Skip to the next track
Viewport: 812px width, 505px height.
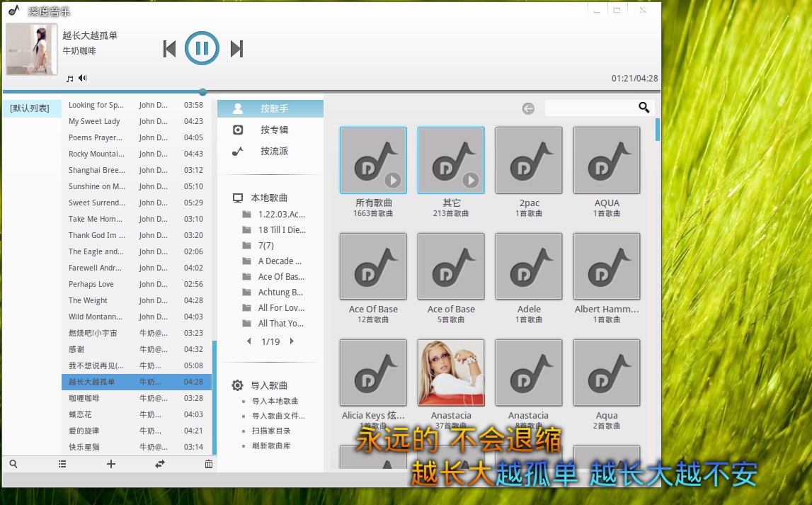[x=236, y=49]
